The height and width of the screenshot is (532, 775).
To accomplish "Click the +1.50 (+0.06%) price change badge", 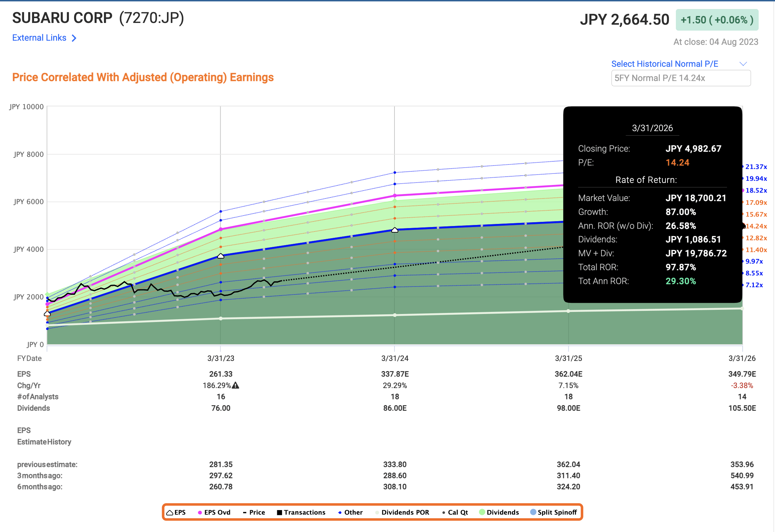I will pyautogui.click(x=717, y=20).
